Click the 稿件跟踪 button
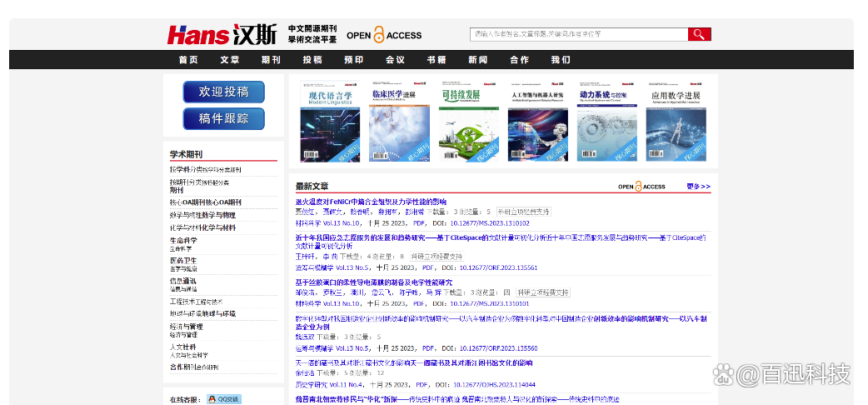The image size is (868, 405). 223,118
